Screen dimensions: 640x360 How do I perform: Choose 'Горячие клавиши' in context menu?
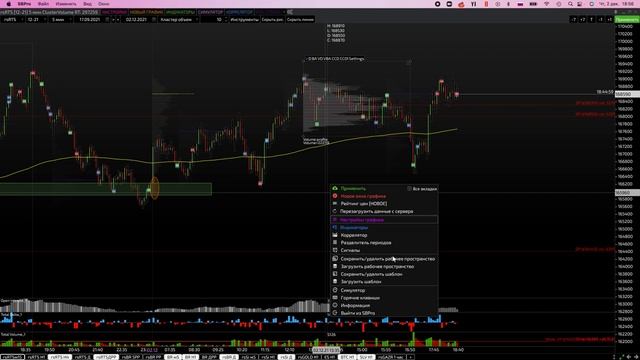[360, 298]
